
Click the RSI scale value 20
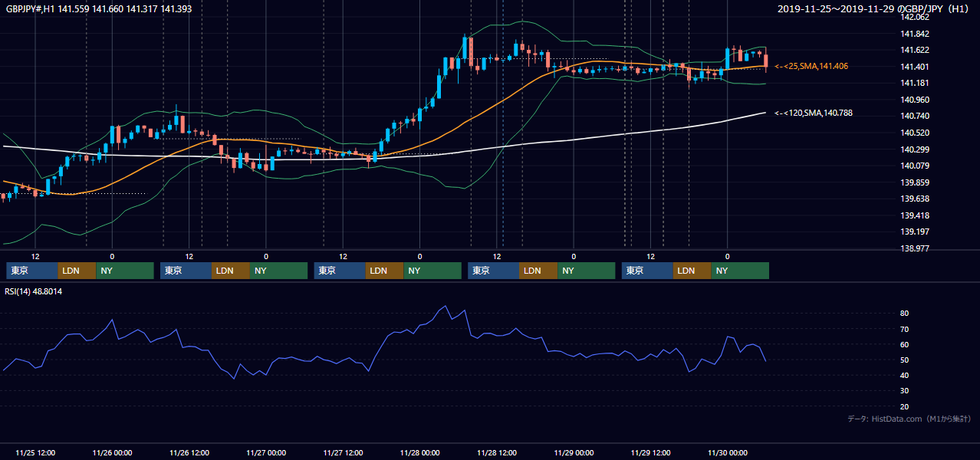[x=905, y=406]
